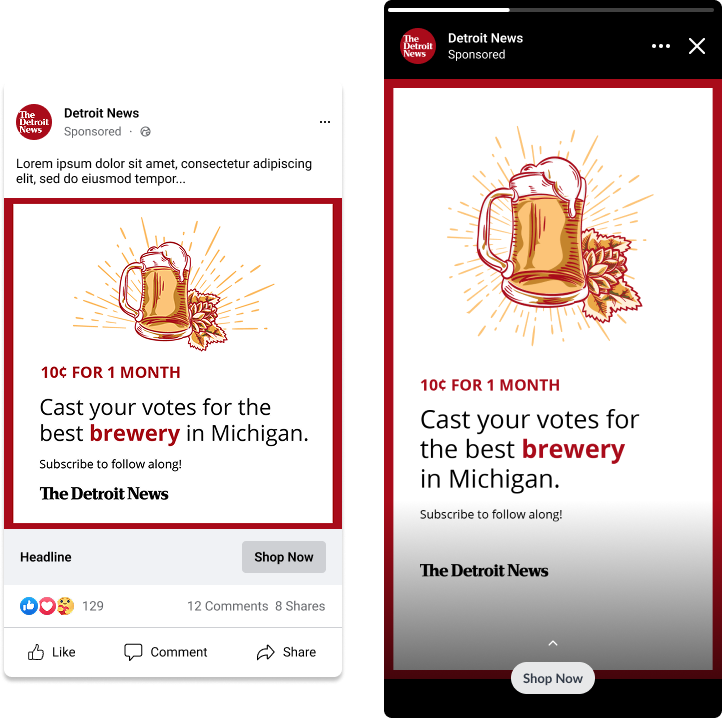
Task: Open the 12 Comments link
Action: click(x=227, y=606)
